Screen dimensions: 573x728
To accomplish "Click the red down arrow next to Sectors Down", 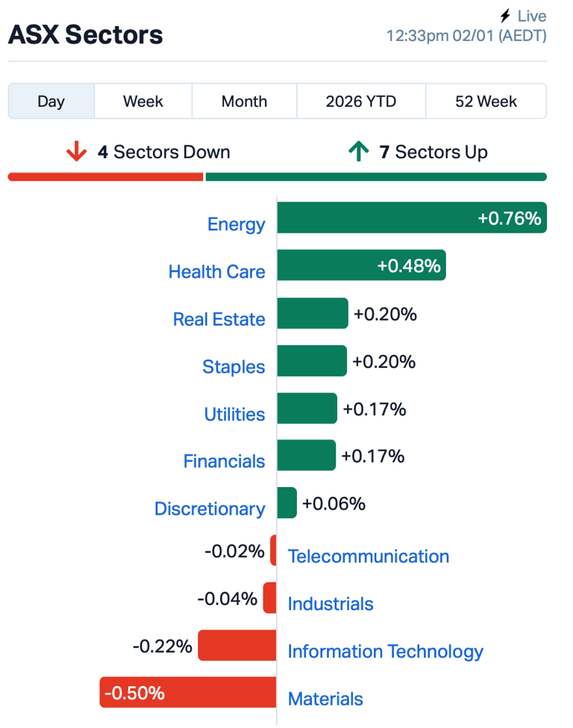I will (x=75, y=151).
